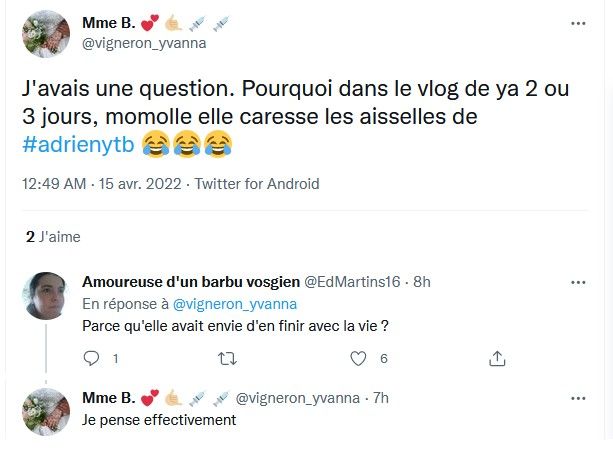Click the reply icon under the first reply
Screen dimensions: 613x456
tap(92, 358)
